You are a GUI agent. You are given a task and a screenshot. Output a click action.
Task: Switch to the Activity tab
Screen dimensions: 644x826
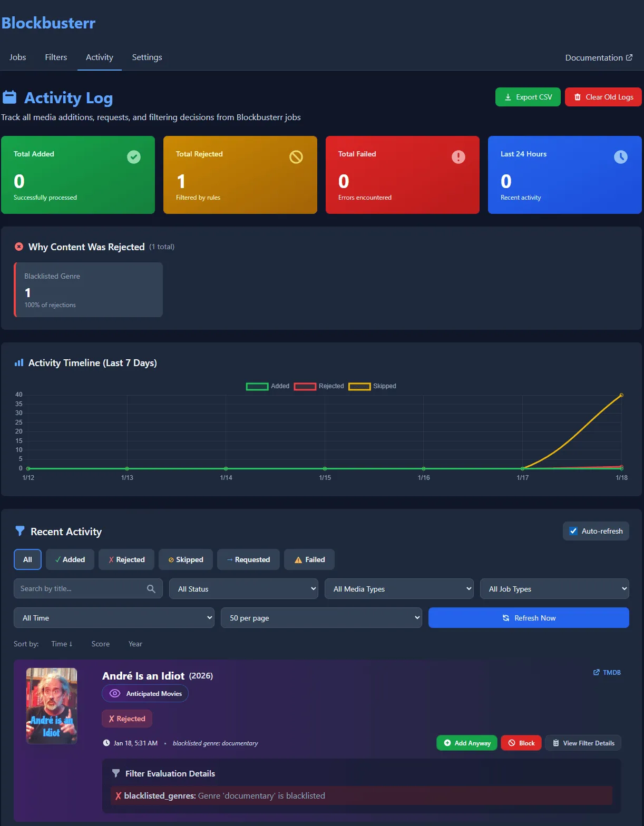click(100, 57)
